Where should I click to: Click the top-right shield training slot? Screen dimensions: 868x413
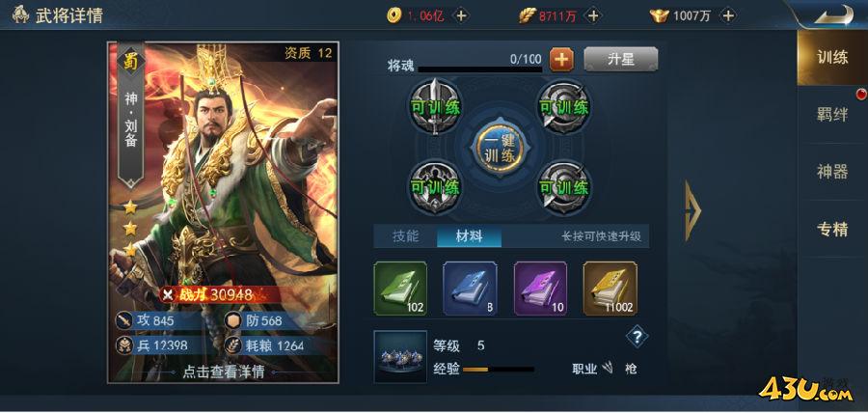pos(564,106)
